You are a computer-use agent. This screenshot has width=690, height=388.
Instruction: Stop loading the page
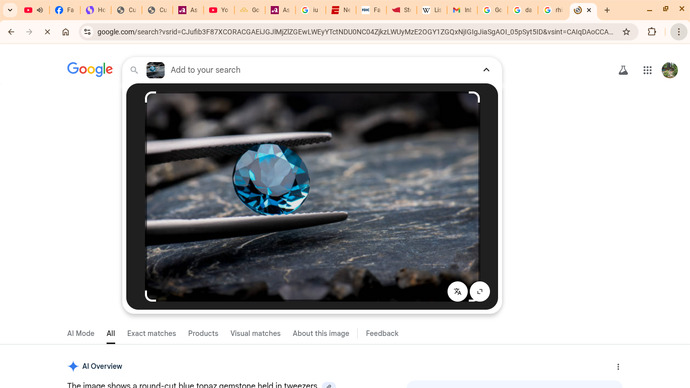coord(47,32)
